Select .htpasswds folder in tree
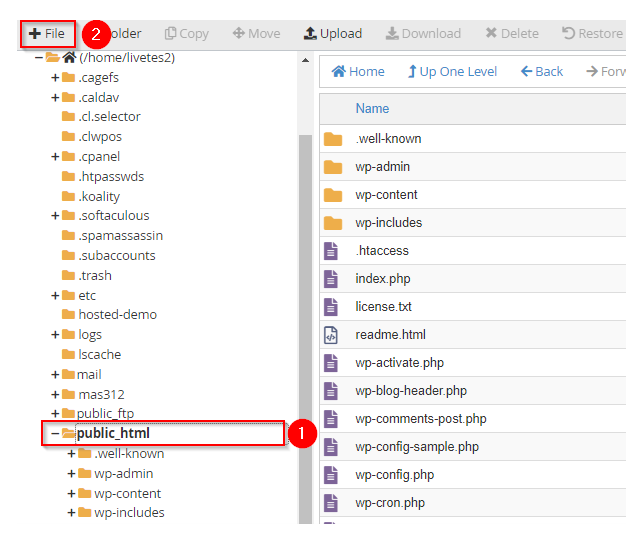Viewport: 644px width, 544px height. pos(103,177)
